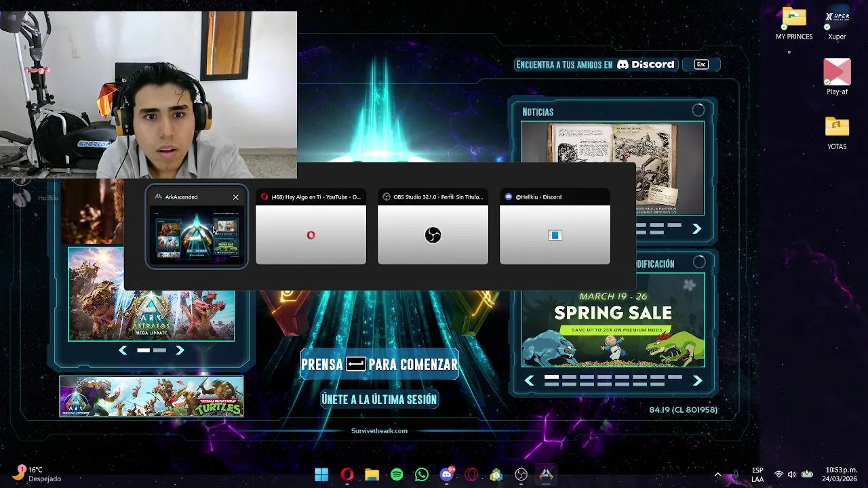The height and width of the screenshot is (488, 868).
Task: Open OBS Studio from the taskbar
Action: pos(521,474)
